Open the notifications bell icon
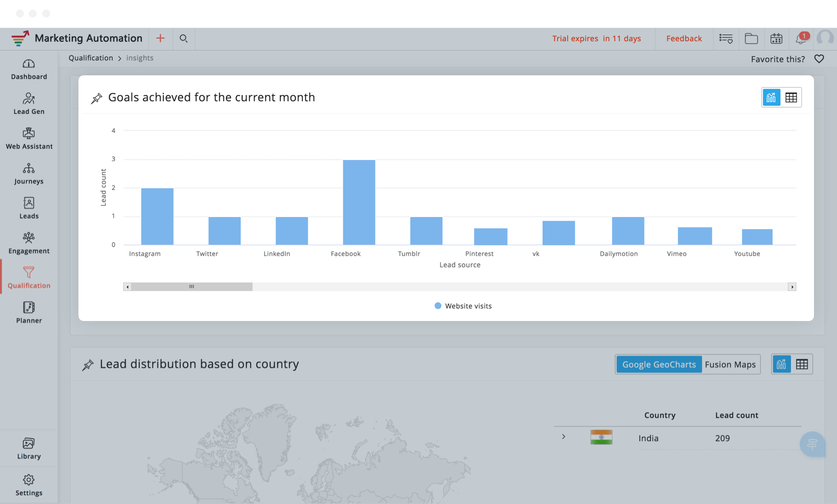Screen dimensions: 837x504 [800, 39]
